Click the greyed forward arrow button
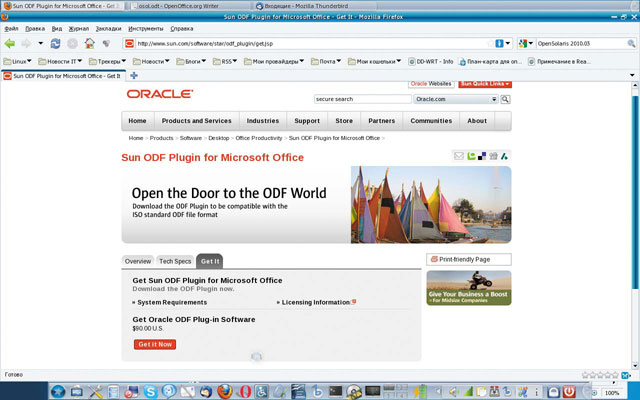This screenshot has height=400, width=640. click(x=26, y=43)
